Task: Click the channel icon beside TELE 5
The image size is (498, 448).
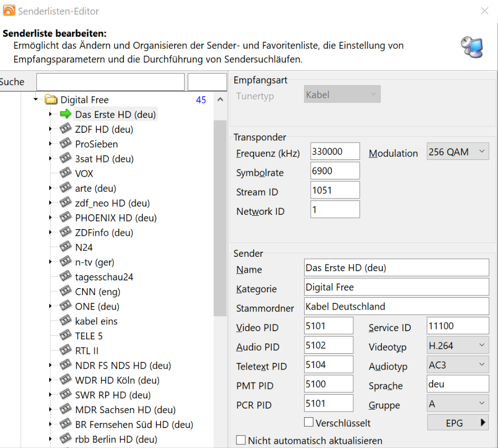Action: coord(66,335)
